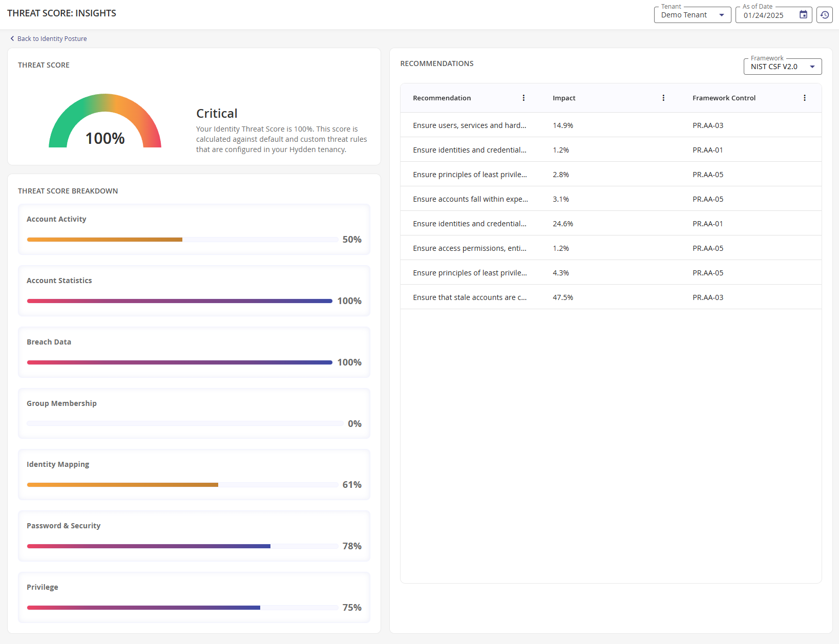Open the Account Activity breakdown card title

(x=56, y=219)
